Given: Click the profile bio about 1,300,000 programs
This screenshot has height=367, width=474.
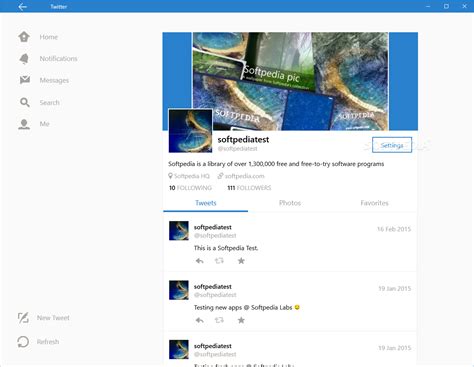Looking at the screenshot, I should click(276, 164).
